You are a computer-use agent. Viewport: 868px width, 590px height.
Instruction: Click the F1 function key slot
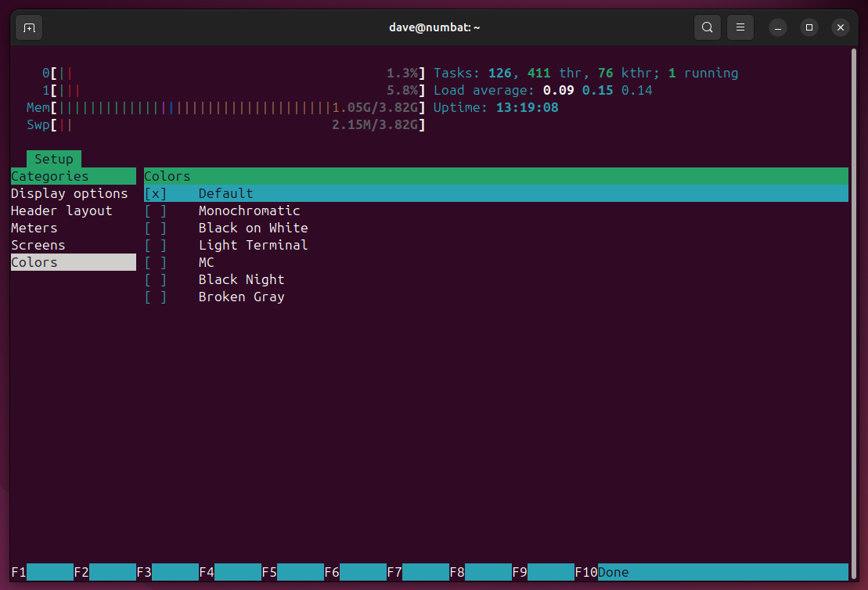[42, 572]
